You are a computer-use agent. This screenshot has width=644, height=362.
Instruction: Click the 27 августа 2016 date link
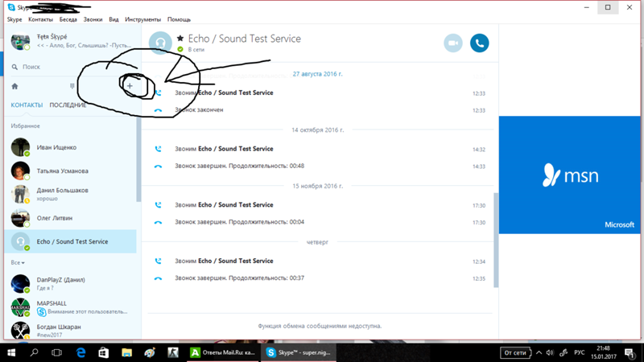(317, 74)
